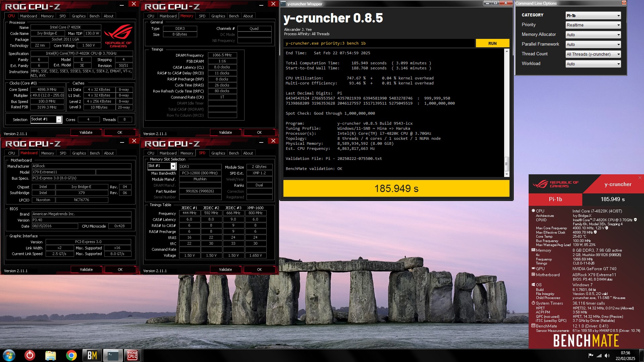This screenshot has height=362, width=644.
Task: Click the y-cruncher command line input field
Action: 379,43
